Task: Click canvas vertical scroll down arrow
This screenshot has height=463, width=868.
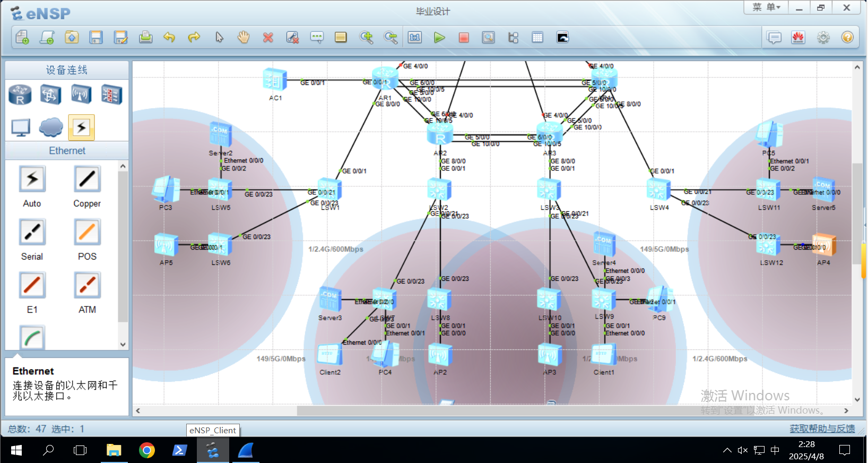Action: point(857,400)
